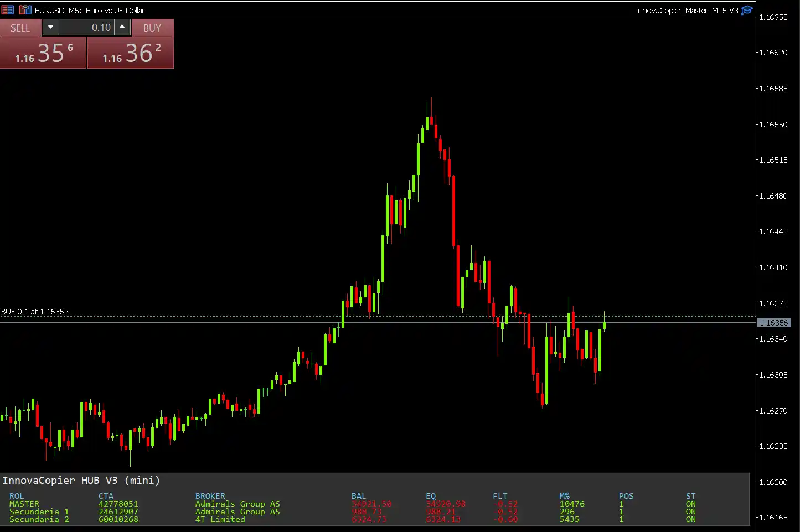Expand the InnovaCopier HUB V3 panel header
800x532 pixels.
click(80, 481)
